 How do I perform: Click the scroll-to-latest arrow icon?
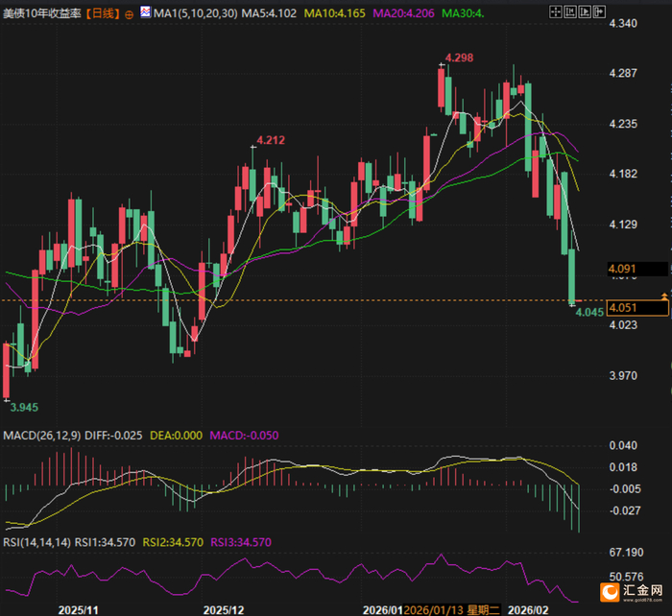(599, 12)
